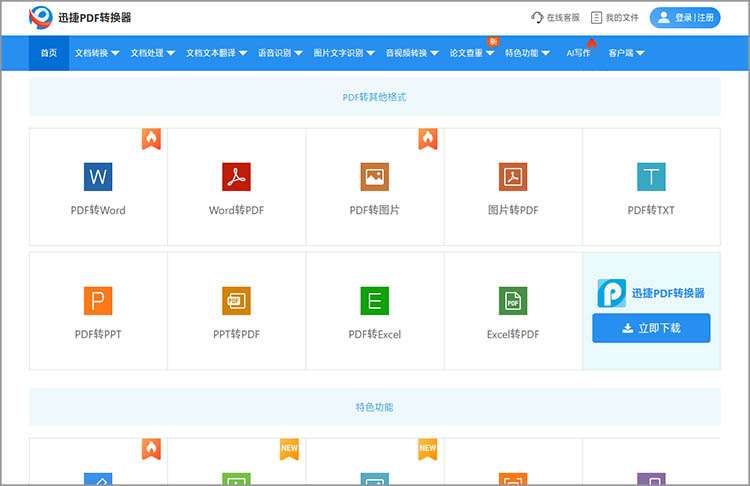
Task: Click the 迅捷PDF转换器 title in download card
Action: (668, 293)
